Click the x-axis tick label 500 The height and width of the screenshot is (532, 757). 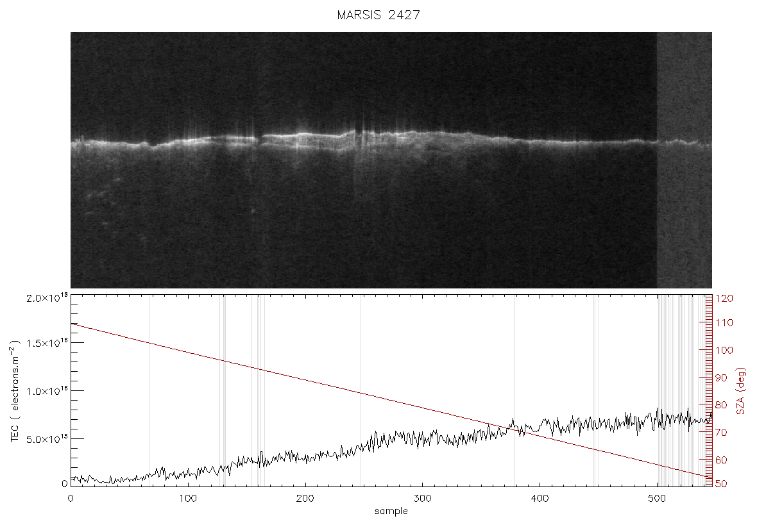click(656, 498)
